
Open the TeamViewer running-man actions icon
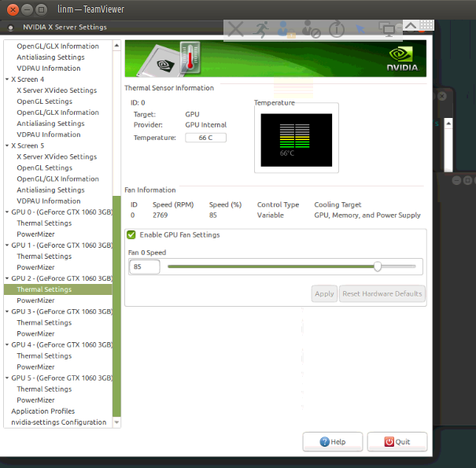(260, 29)
